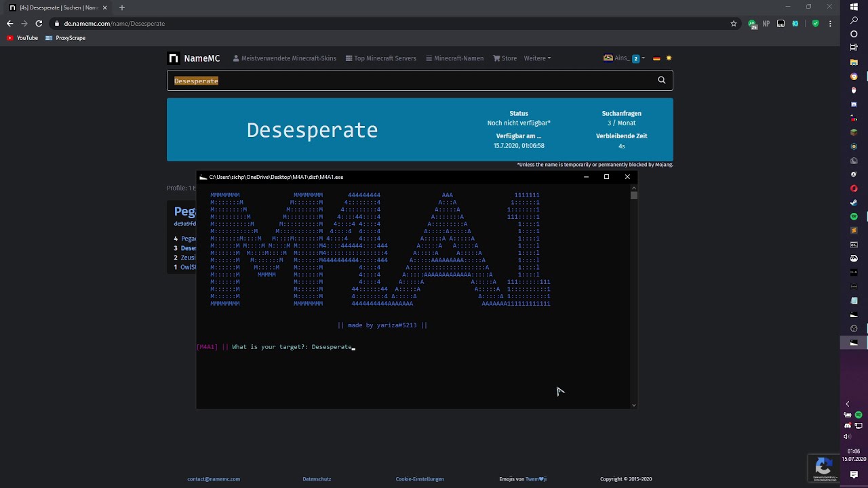This screenshot has height=488, width=868.
Task: Select the Deseperate NameMC browser tab
Action: (x=59, y=7)
